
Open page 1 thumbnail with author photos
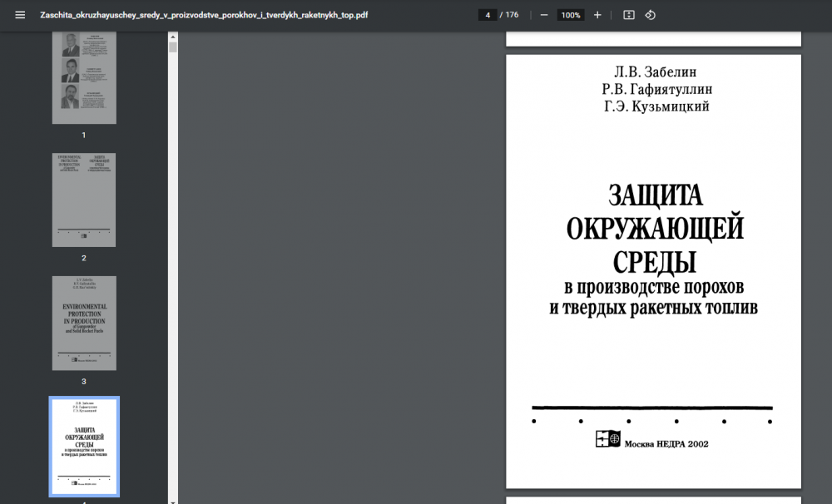pos(84,77)
